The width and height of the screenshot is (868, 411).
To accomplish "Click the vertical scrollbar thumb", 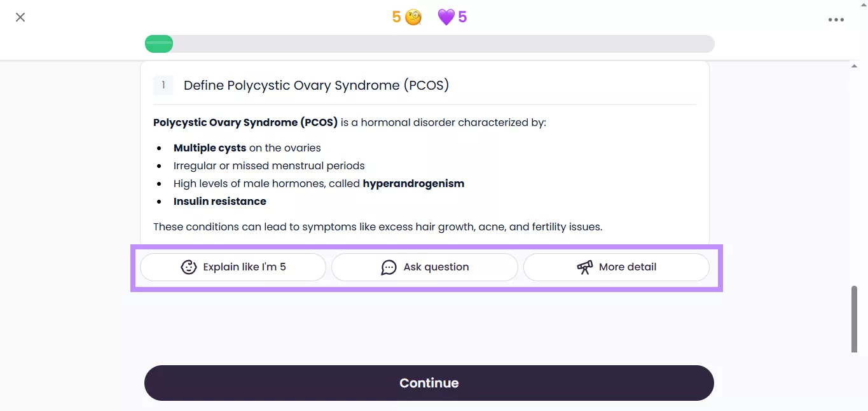I will pos(854,318).
